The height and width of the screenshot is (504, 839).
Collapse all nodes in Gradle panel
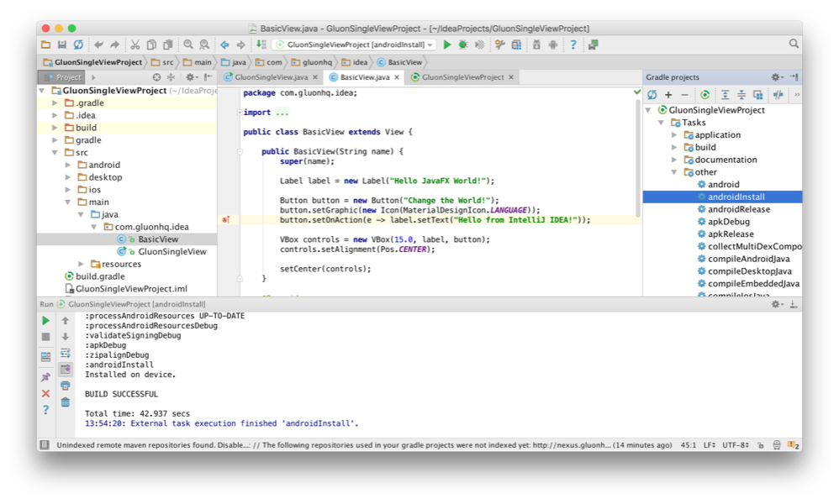point(741,95)
